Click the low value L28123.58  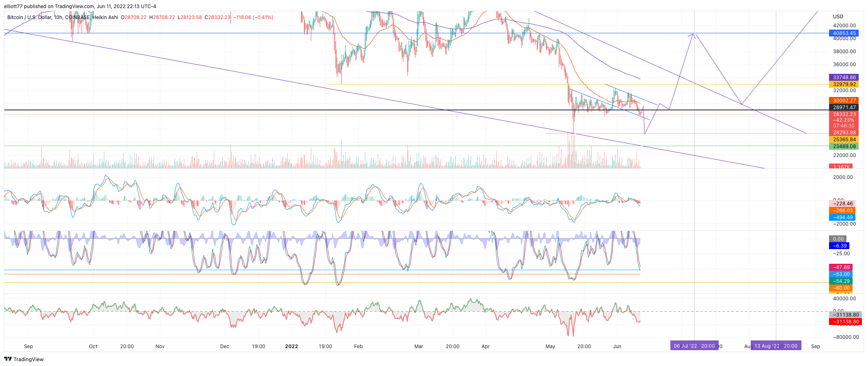click(x=190, y=17)
